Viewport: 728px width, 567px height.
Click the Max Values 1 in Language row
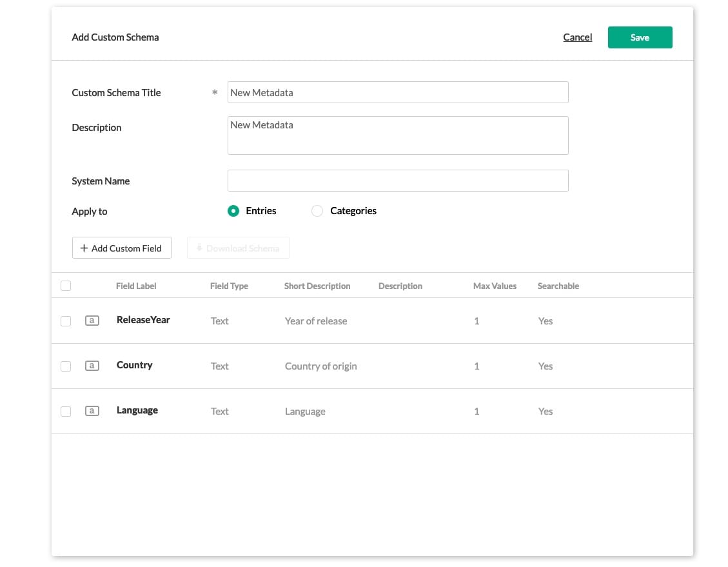click(477, 412)
